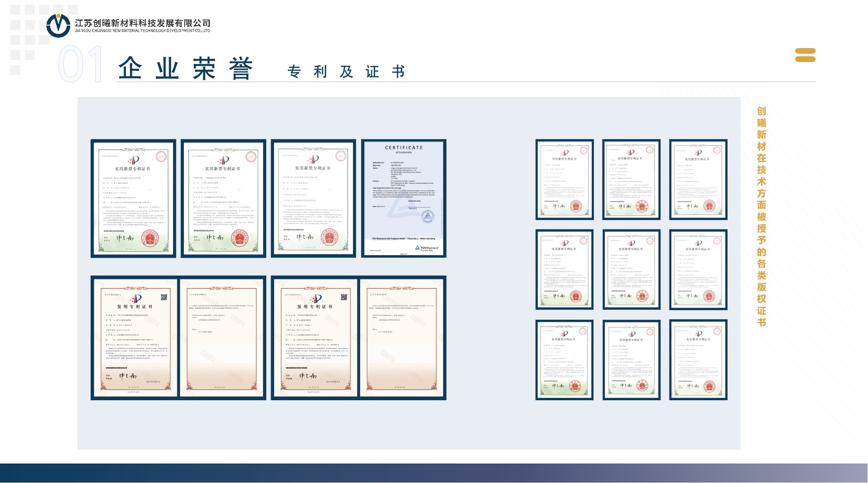The height and width of the screenshot is (483, 868).
Task: Click the 专利及证书 subtitle
Action: pos(346,71)
